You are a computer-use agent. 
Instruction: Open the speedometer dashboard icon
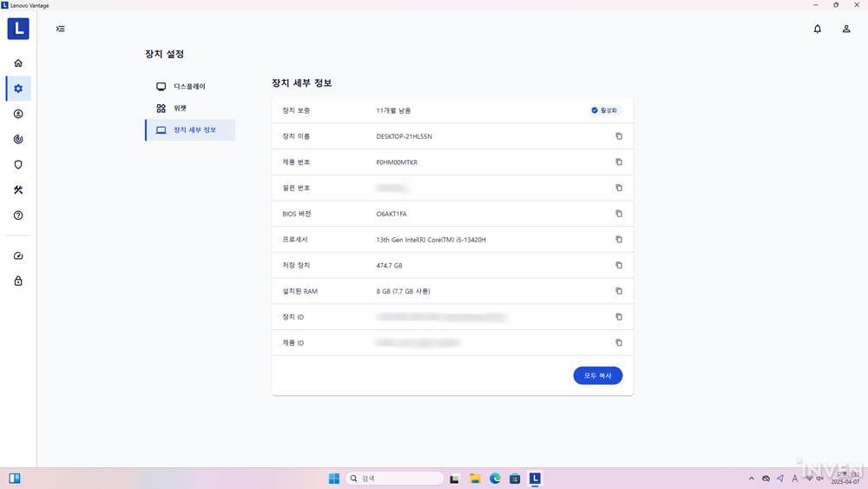pos(18,256)
